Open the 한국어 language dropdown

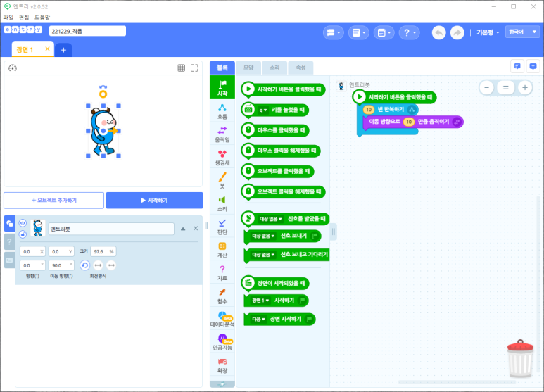pos(522,32)
